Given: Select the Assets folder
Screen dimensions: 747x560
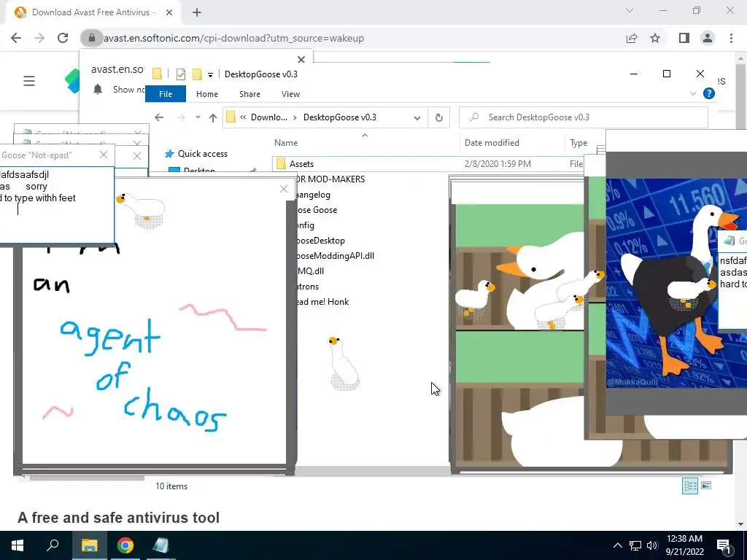Looking at the screenshot, I should pos(301,164).
